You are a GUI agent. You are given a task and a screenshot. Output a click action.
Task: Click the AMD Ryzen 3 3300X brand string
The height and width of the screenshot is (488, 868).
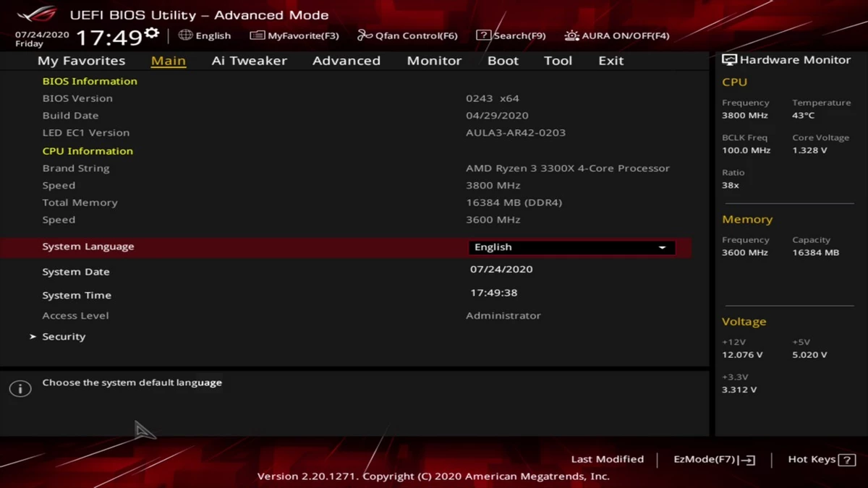pyautogui.click(x=568, y=168)
